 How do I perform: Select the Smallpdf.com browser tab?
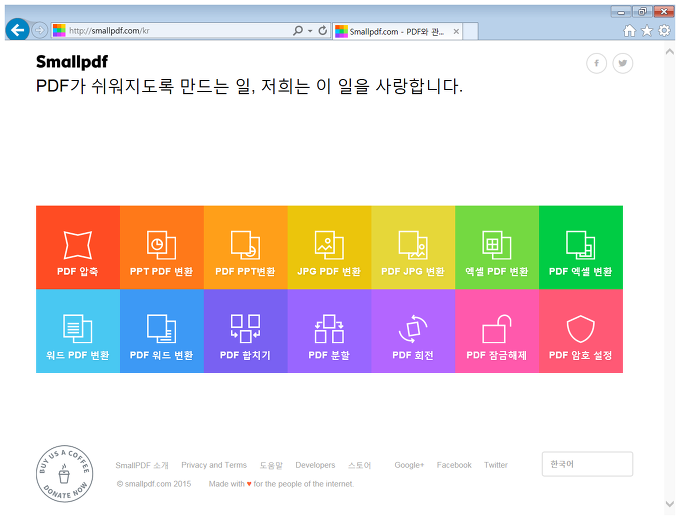pos(397,31)
